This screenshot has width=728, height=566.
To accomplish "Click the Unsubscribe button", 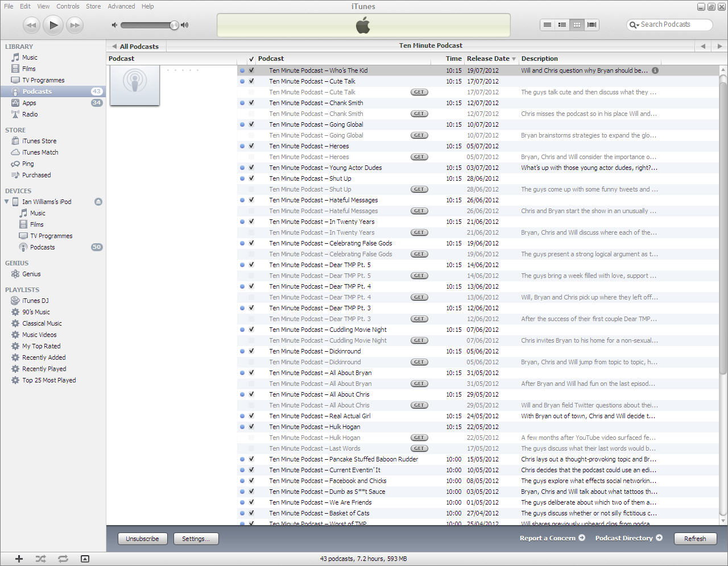I will point(142,539).
